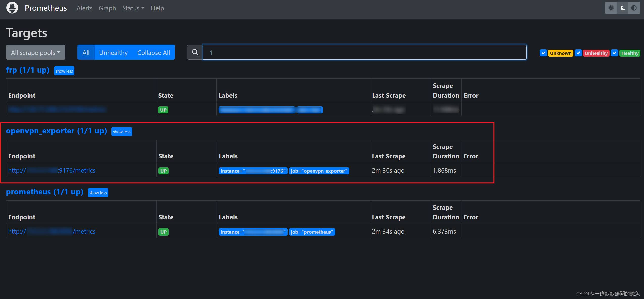
Task: Open the prometheus /metrics endpoint link
Action: (52, 231)
